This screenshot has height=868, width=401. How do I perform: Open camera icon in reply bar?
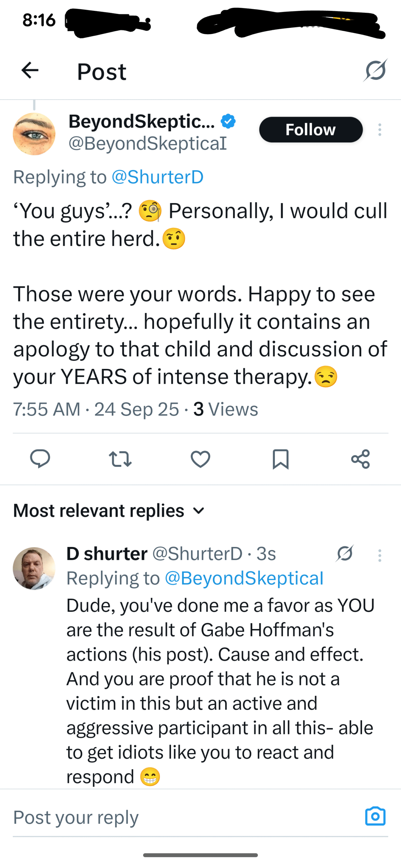click(375, 816)
